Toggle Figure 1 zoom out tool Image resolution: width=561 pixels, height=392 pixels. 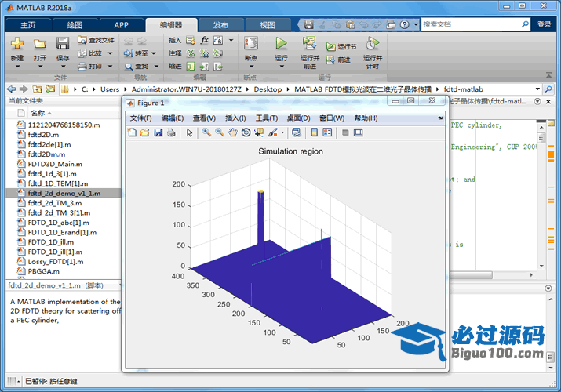[220, 132]
